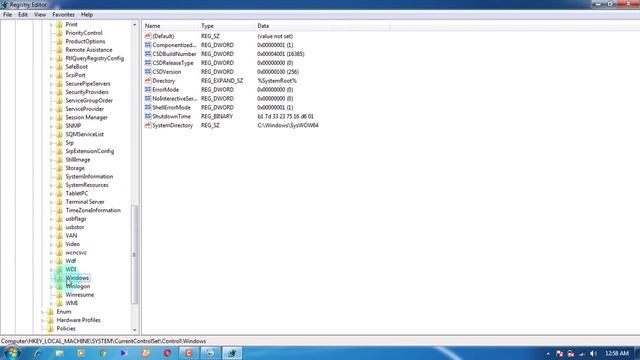Expand the Enum key
Screen dimensions: 640x360
42,312
